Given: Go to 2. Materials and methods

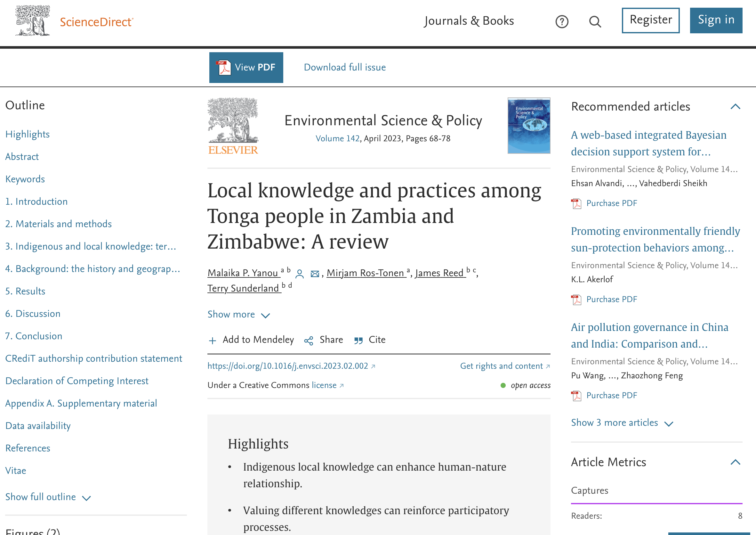Looking at the screenshot, I should pyautogui.click(x=59, y=224).
